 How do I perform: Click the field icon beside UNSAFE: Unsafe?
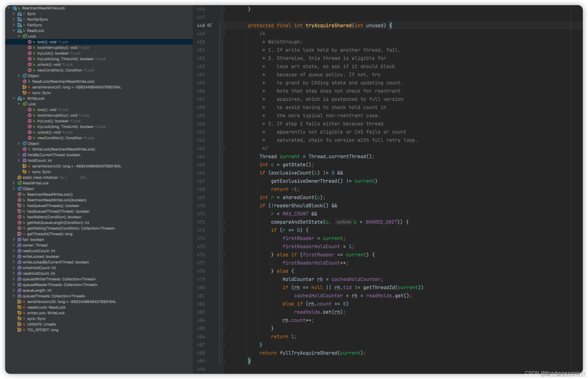tap(19, 324)
